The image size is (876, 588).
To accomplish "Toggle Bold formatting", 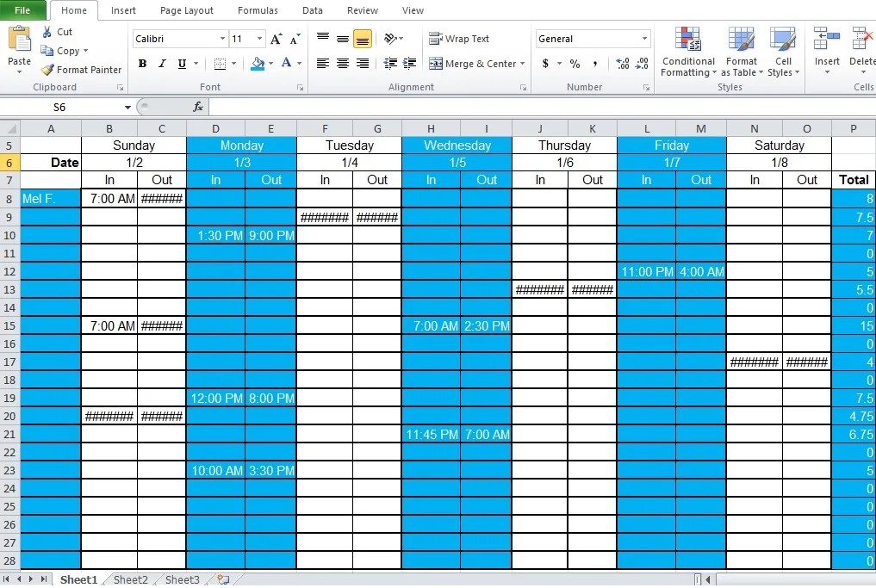I will (x=142, y=64).
